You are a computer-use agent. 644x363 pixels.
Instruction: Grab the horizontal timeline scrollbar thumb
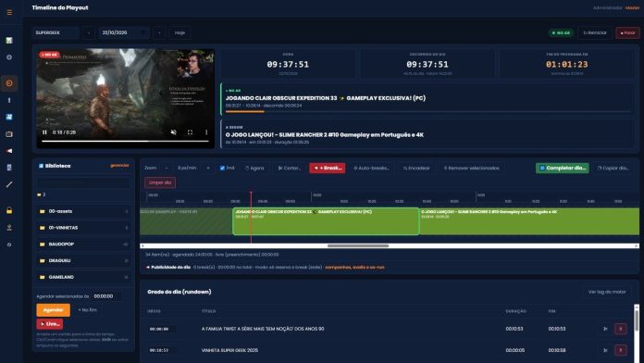(x=358, y=245)
